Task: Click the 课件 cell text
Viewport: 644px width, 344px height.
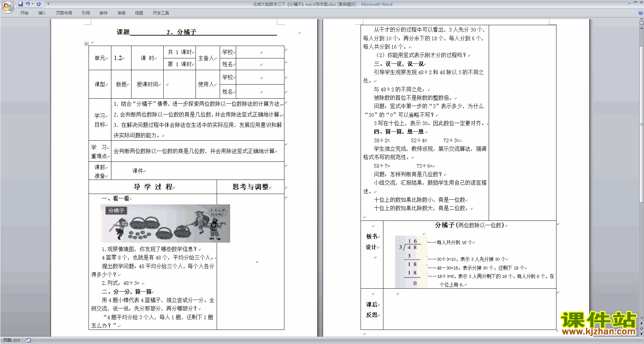Action: [x=138, y=171]
